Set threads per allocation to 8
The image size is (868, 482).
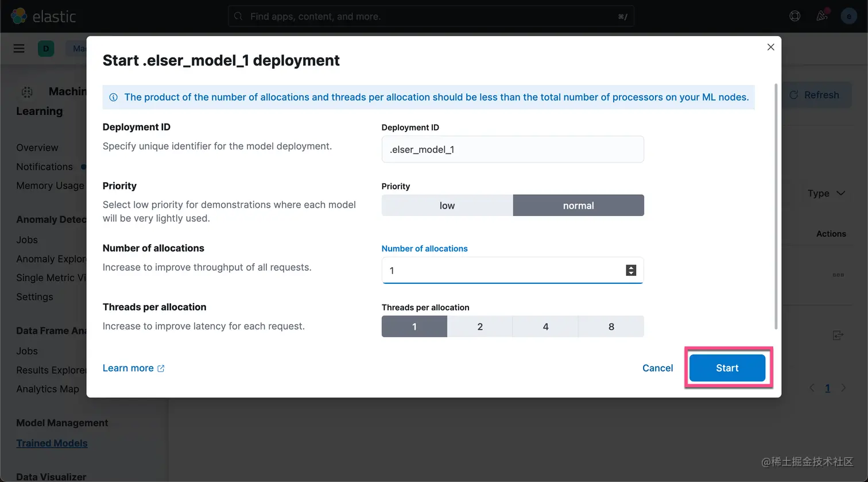[x=611, y=326]
